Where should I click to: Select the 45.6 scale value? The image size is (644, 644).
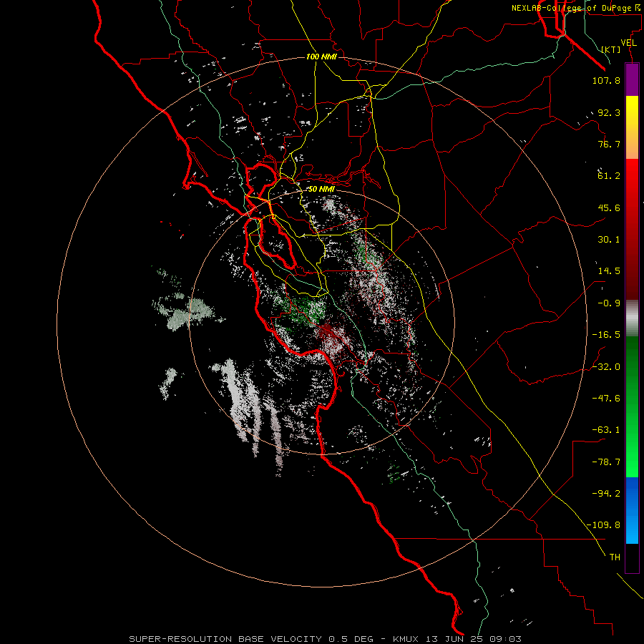pos(609,208)
